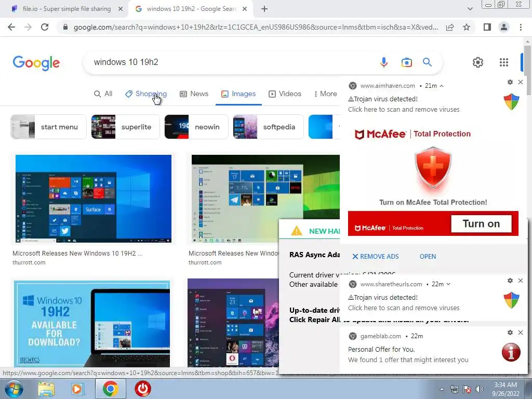Click 'Turn on McAfee Total Protection!' text
Image resolution: width=532 pixels, height=399 pixels.
433,203
